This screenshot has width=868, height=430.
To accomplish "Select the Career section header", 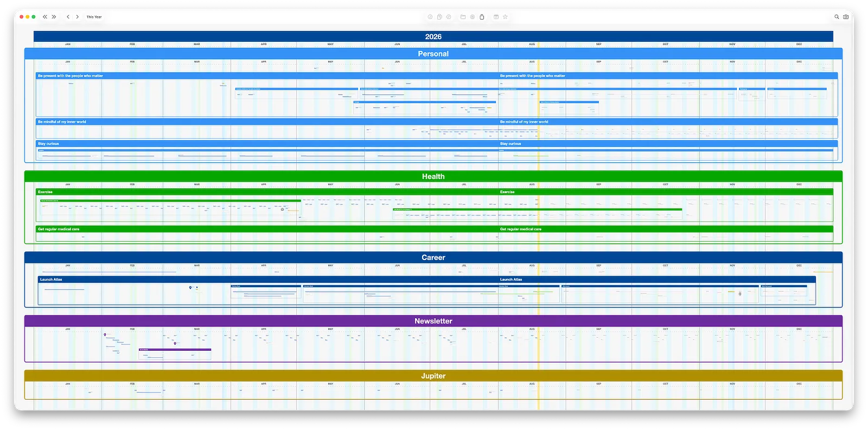I will click(x=433, y=257).
